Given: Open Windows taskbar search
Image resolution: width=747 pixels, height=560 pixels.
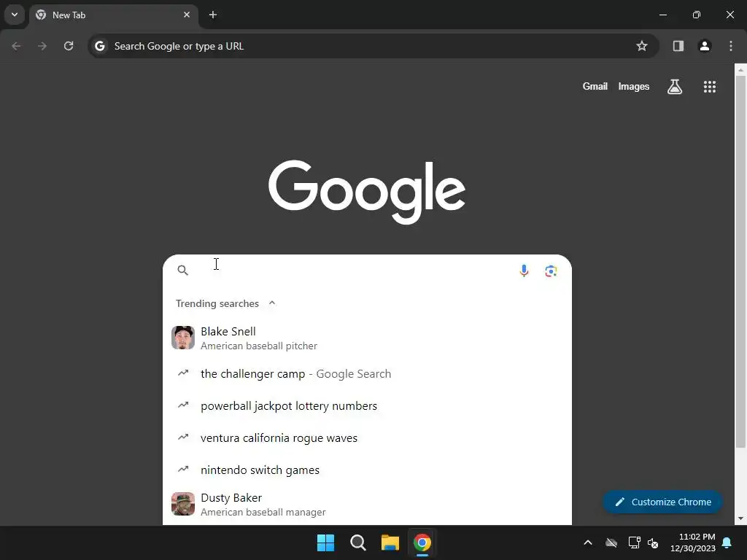Looking at the screenshot, I should tap(357, 542).
